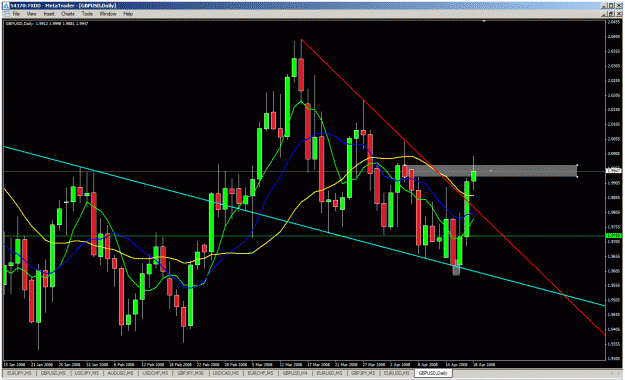
Task: Open the View menu
Action: pos(31,14)
